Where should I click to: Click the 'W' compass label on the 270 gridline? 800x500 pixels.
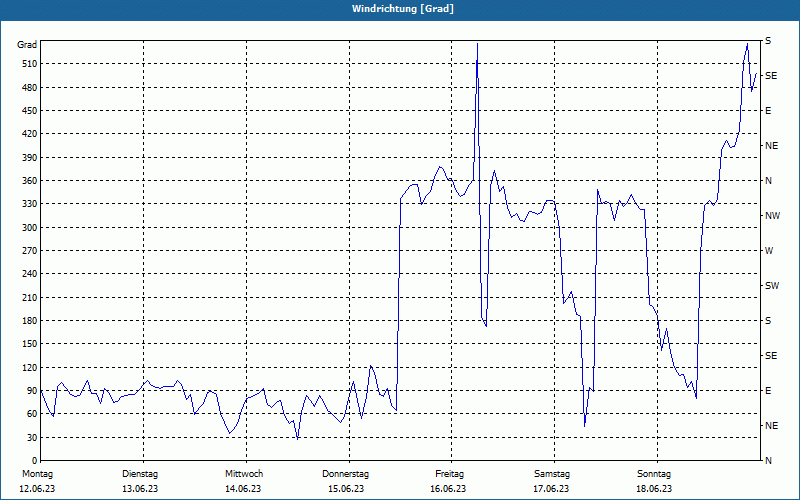769,251
